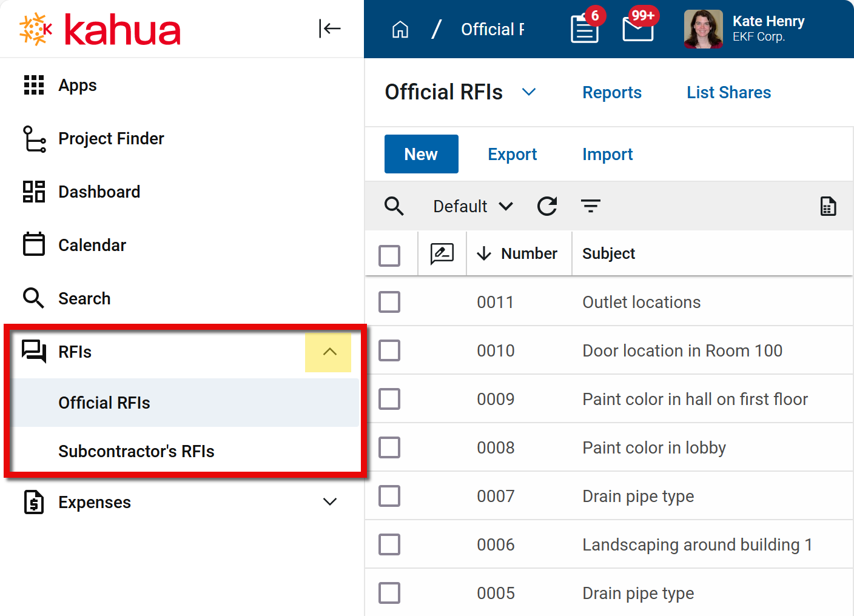Tick the checkbox for RFI 0008
854x616 pixels.
pyautogui.click(x=389, y=447)
